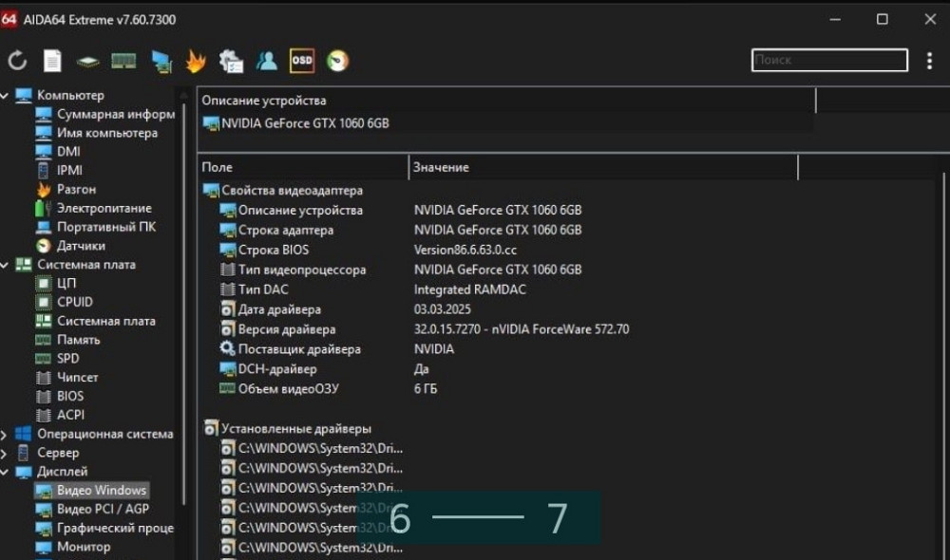Image resolution: width=950 pixels, height=560 pixels.
Task: Click the Поле column header
Action: click(x=302, y=167)
